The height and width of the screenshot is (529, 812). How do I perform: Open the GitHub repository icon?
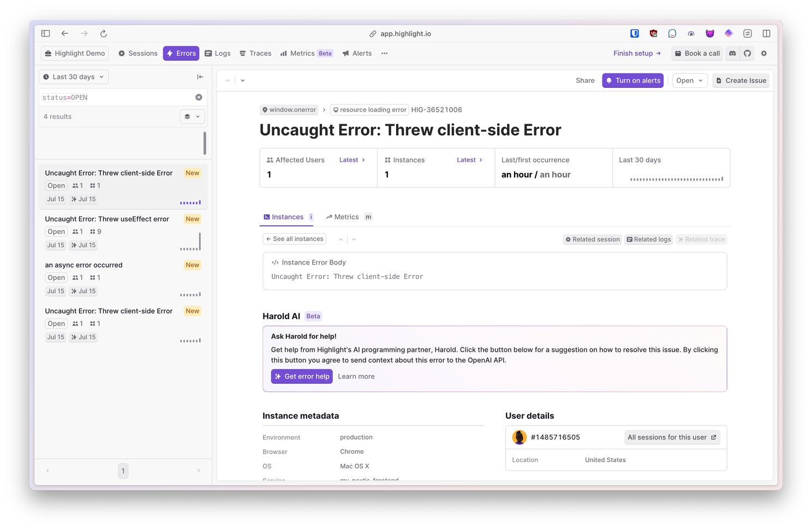(x=748, y=53)
